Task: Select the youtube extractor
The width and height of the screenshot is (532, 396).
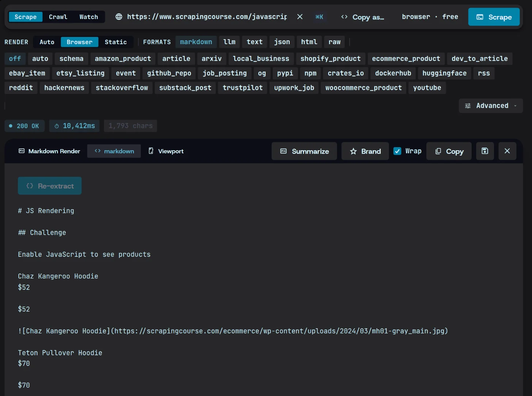Action: coord(427,87)
